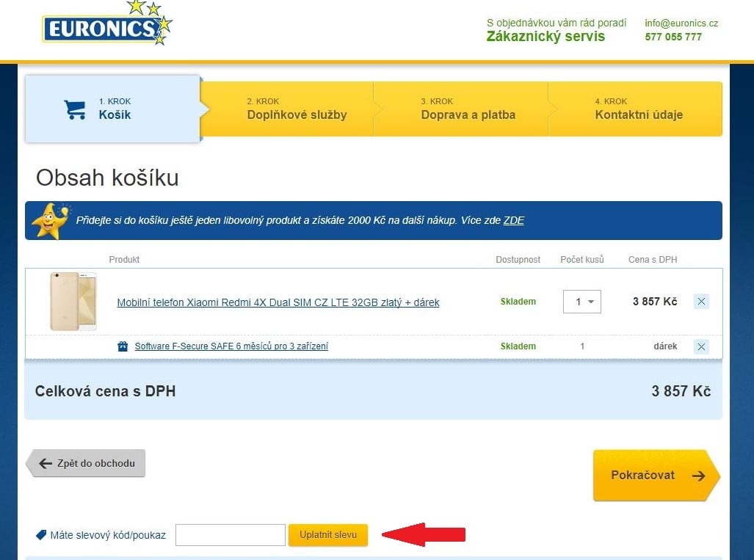
Task: Open the quantity dropdown for Xiaomi phone
Action: click(x=582, y=302)
